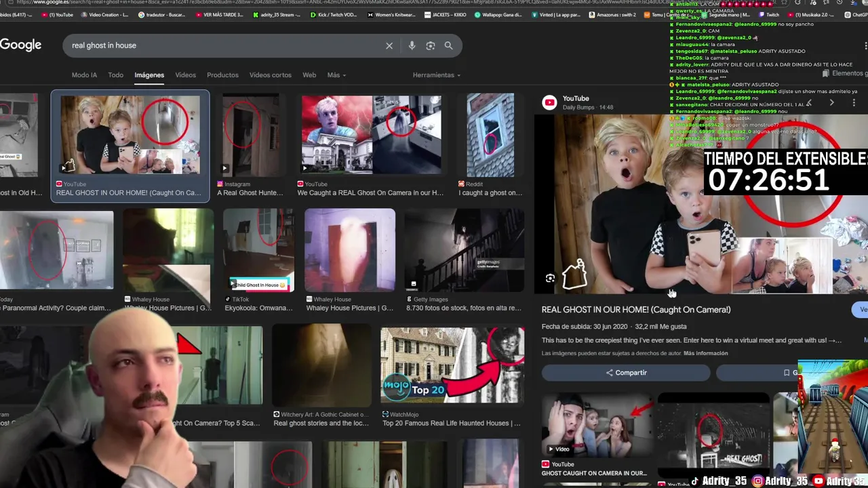The height and width of the screenshot is (488, 868).
Task: Click the search input field
Action: click(224, 45)
